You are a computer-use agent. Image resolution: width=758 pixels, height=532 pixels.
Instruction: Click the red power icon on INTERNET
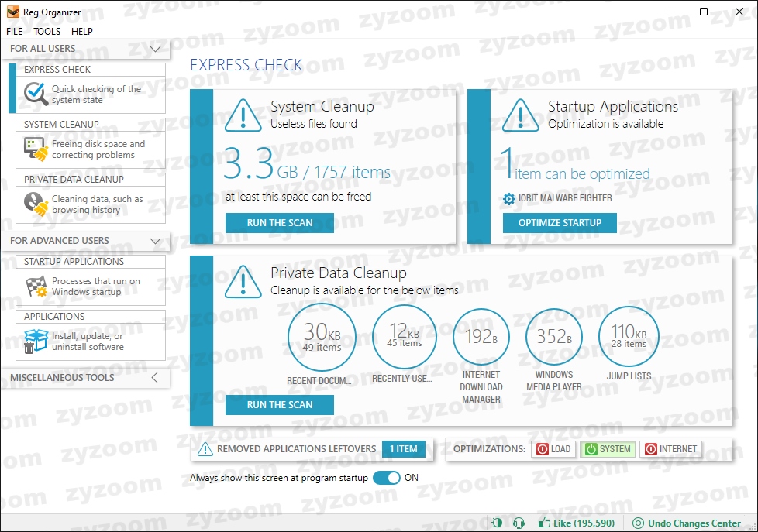click(x=651, y=449)
